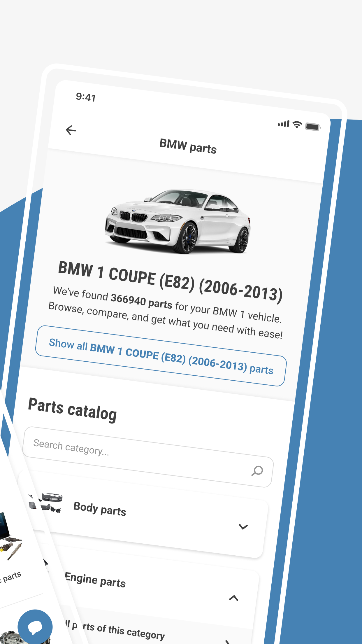362x644 pixels.
Task: Tap the back arrow icon
Action: tap(71, 130)
